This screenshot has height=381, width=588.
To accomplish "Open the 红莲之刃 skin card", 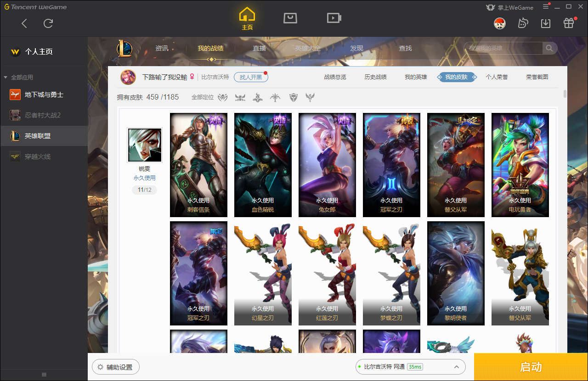I will (x=327, y=273).
